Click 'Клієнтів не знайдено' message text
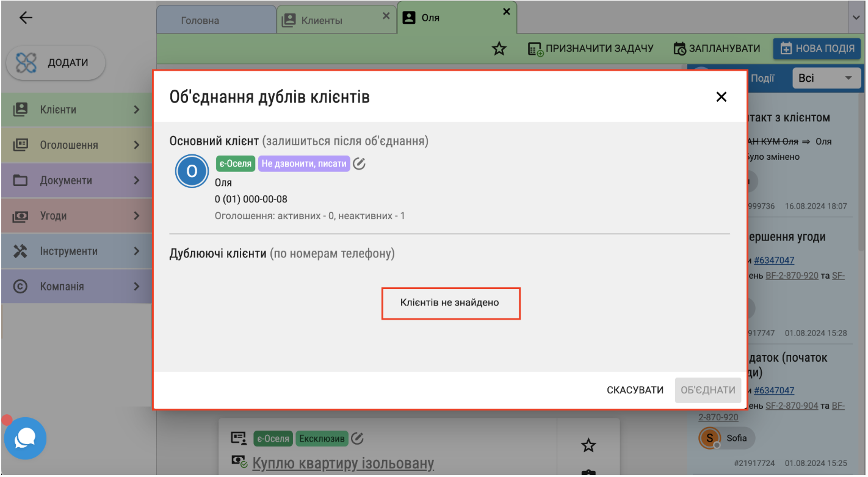The width and height of the screenshot is (868, 477). [x=450, y=302]
